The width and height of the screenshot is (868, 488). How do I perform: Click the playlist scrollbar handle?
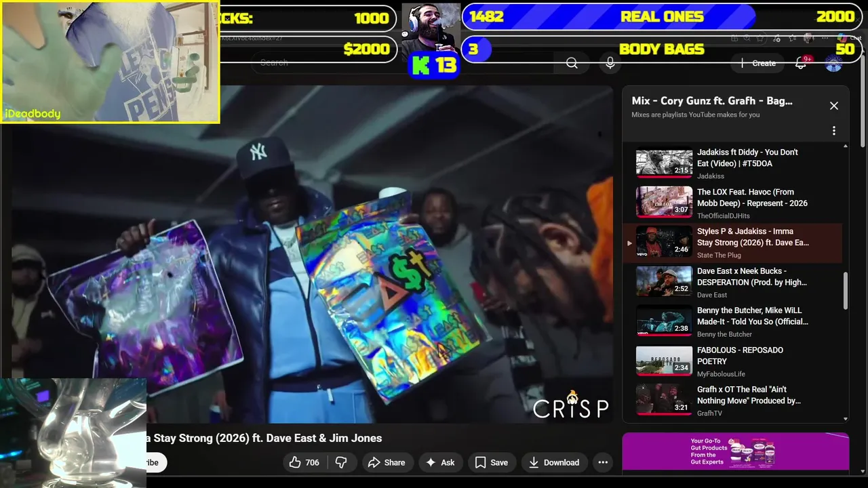pos(845,290)
